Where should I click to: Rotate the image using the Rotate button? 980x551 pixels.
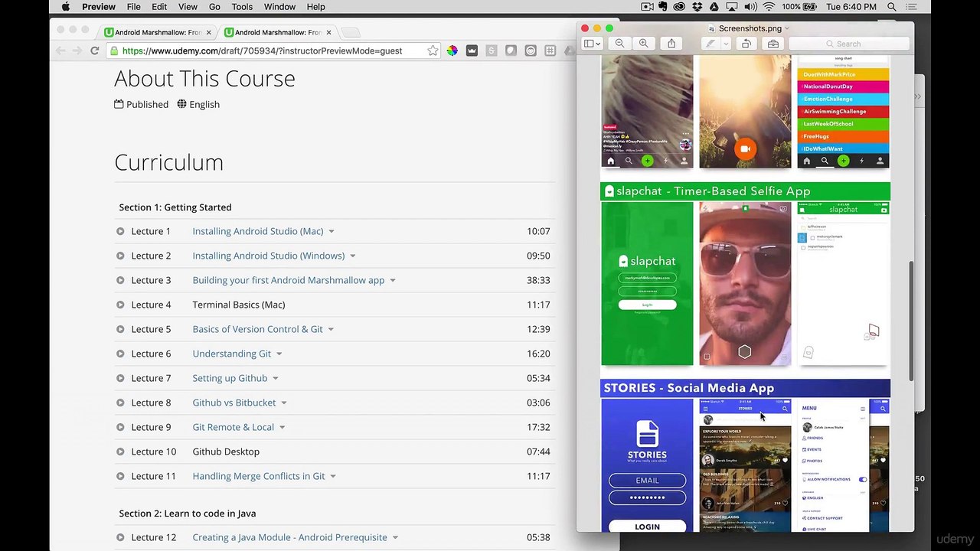click(x=746, y=44)
